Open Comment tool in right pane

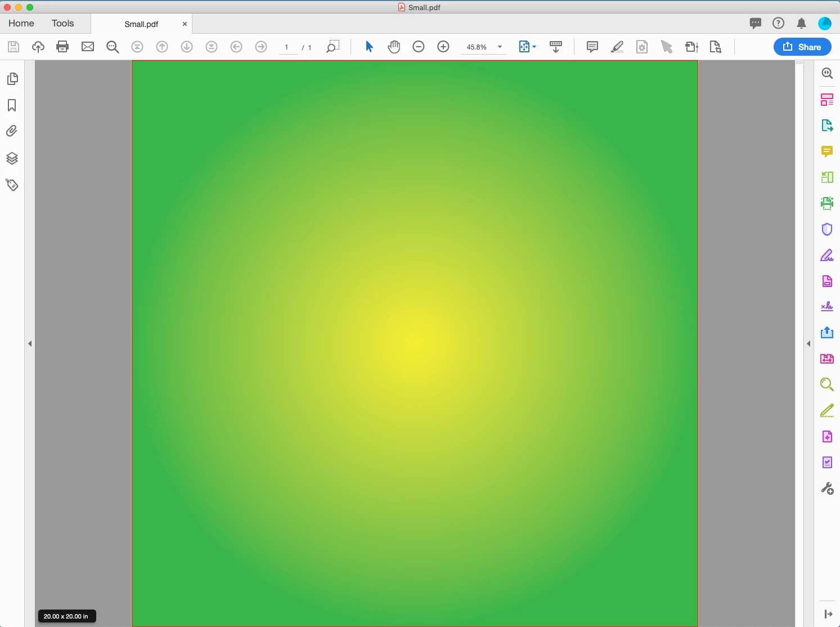coord(827,151)
